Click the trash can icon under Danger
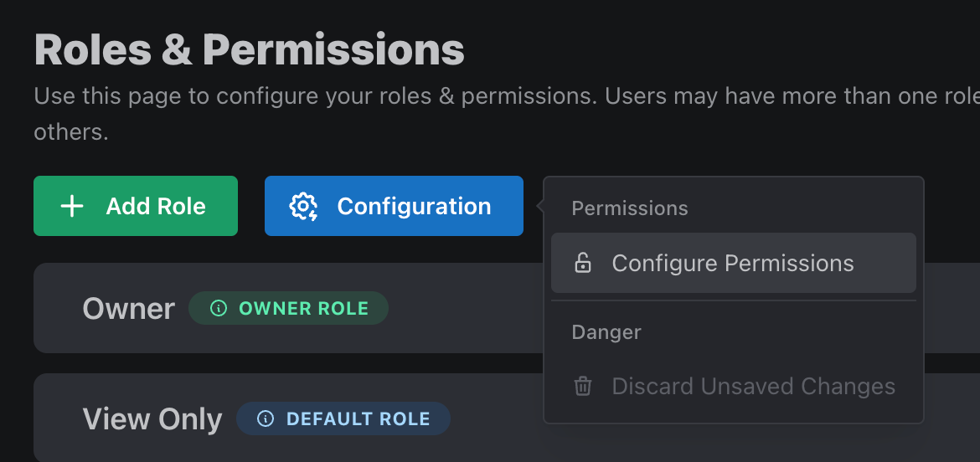The image size is (980, 462). [582, 386]
